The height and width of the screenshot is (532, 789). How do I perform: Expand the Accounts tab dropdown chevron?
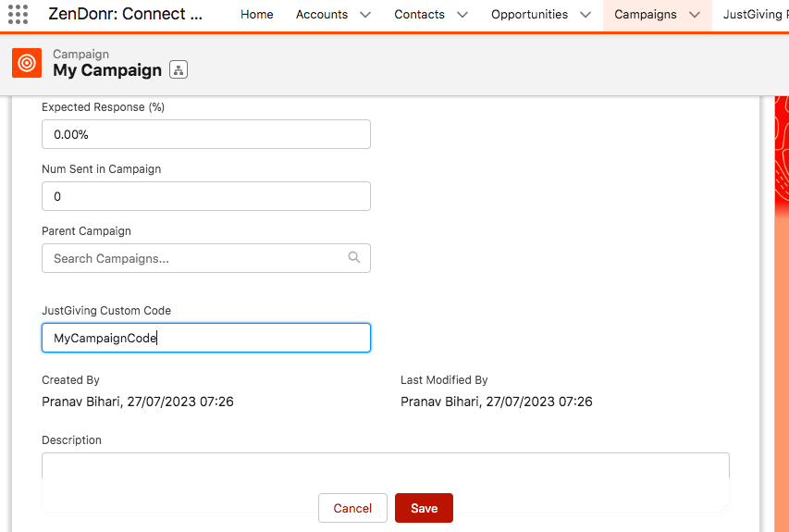(x=365, y=15)
